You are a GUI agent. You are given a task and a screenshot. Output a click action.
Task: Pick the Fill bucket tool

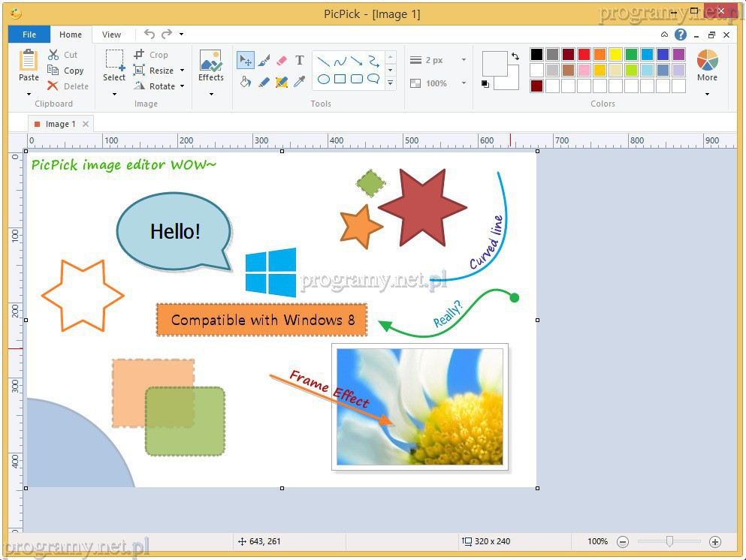pyautogui.click(x=246, y=82)
